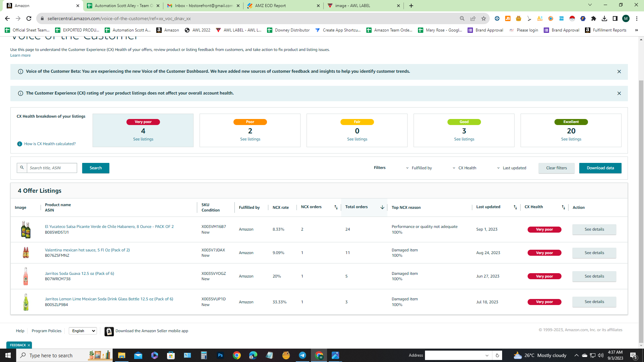Open a new browser tab
644x362 pixels.
(x=411, y=6)
